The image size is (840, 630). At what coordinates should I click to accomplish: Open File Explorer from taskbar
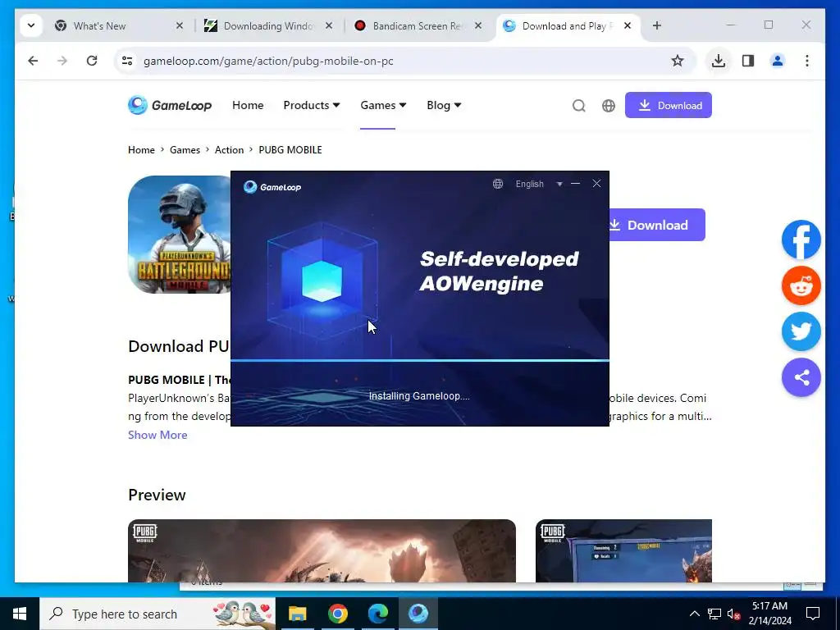[x=297, y=614]
